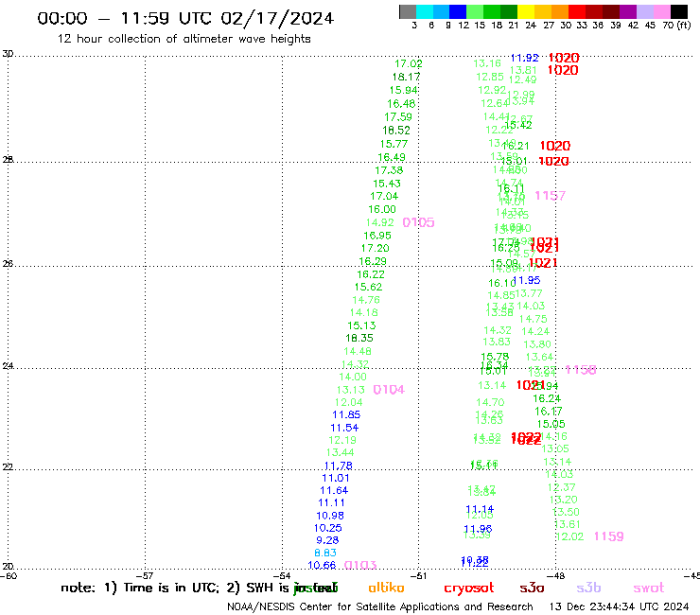
Task: Click the gray 3 ft legend swatch
Action: pos(408,11)
